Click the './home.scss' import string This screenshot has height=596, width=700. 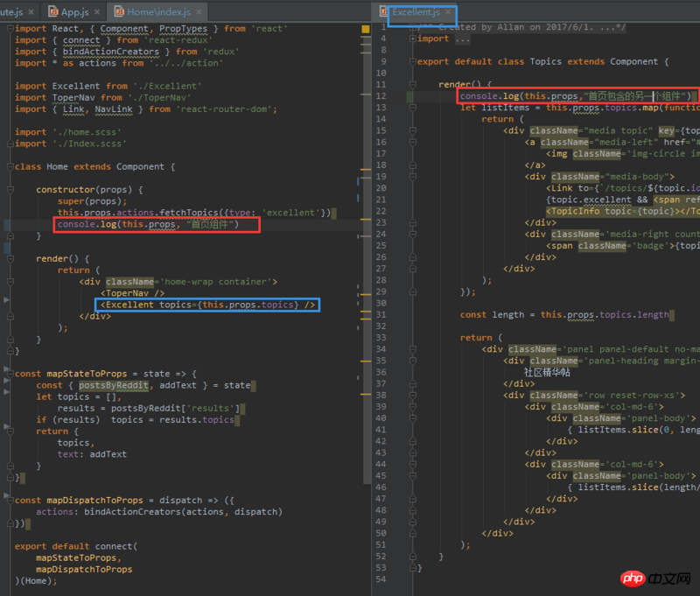coord(87,132)
